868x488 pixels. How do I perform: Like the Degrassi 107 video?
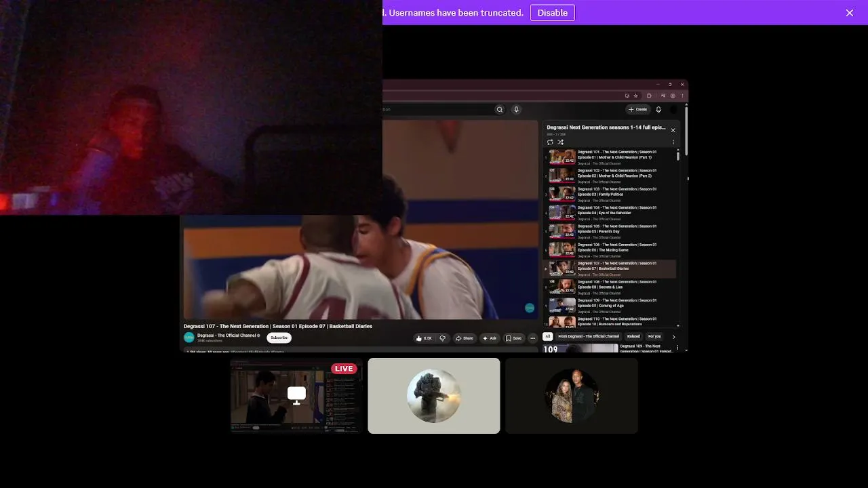pyautogui.click(x=424, y=338)
